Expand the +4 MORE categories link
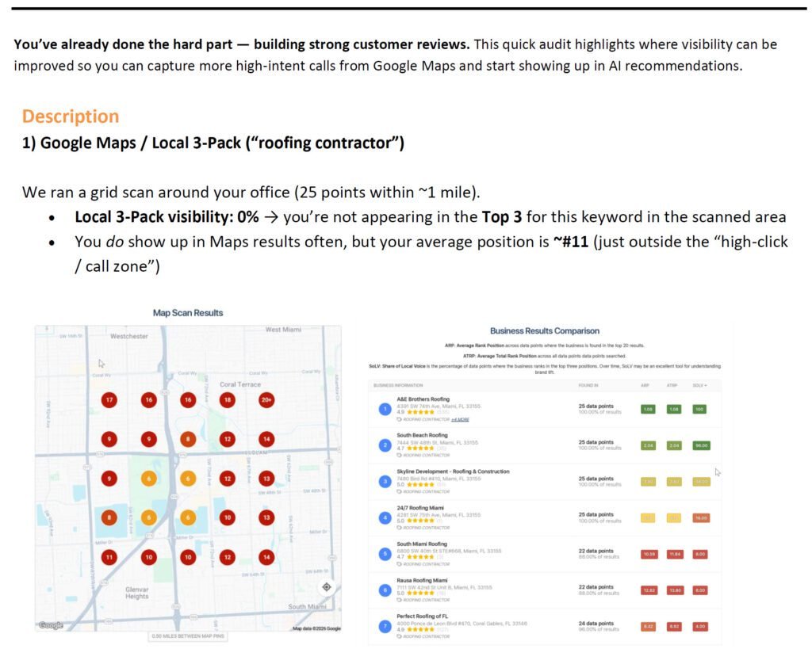Image resolution: width=812 pixels, height=668 pixels. (x=458, y=419)
